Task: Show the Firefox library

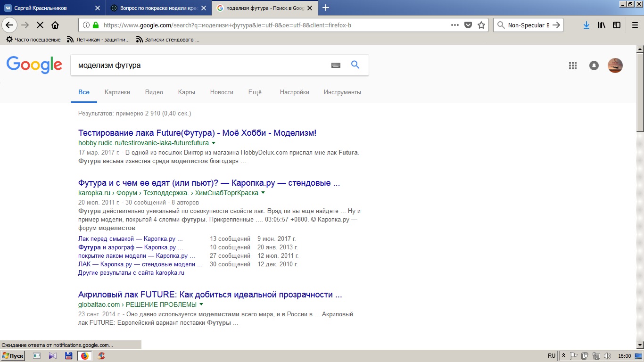Action: point(602,25)
